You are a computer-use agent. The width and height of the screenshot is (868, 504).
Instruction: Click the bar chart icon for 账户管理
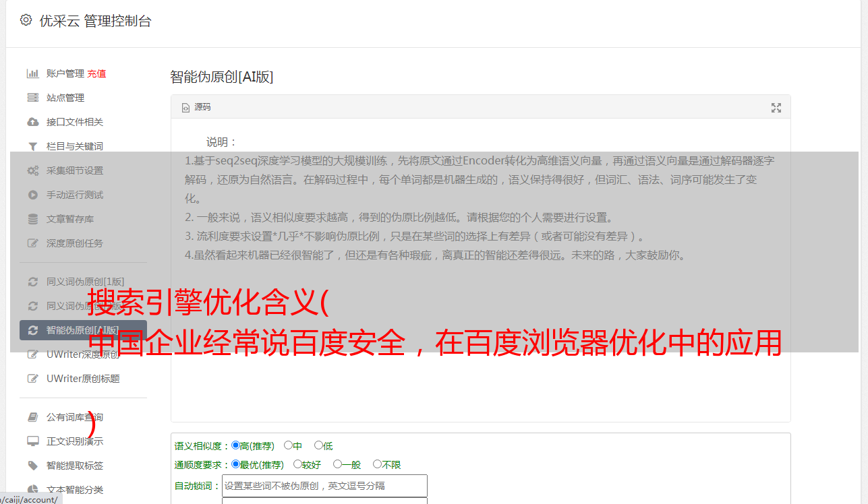click(x=32, y=73)
